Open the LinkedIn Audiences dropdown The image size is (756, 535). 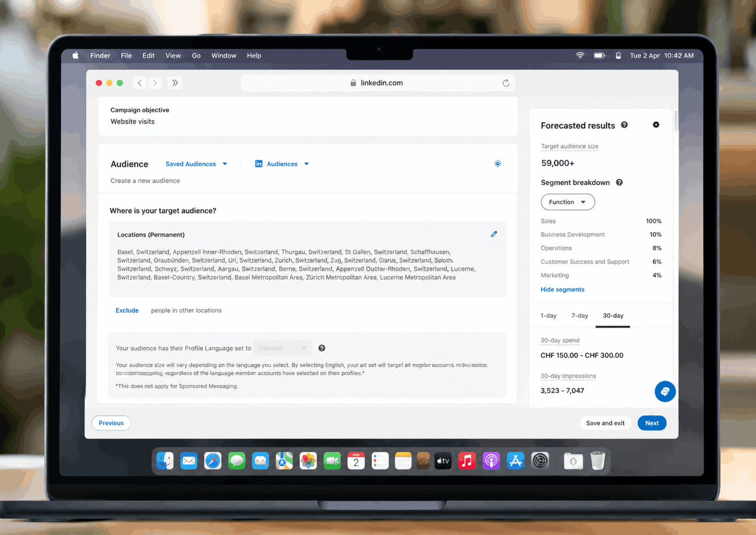coord(282,164)
